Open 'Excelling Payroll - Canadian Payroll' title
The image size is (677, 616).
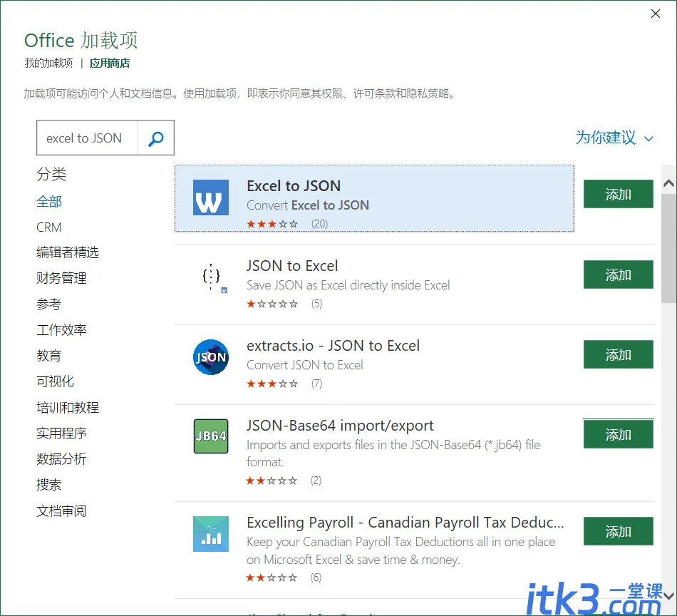405,523
